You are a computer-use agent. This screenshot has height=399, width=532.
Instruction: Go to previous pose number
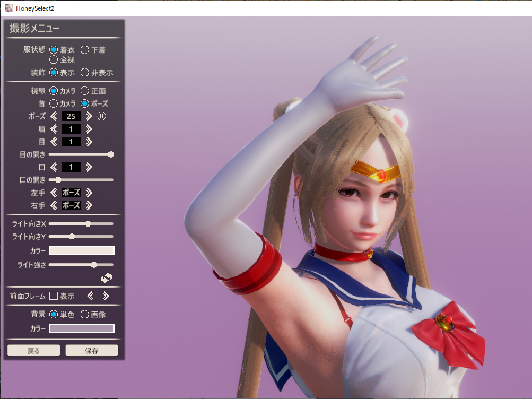(54, 116)
